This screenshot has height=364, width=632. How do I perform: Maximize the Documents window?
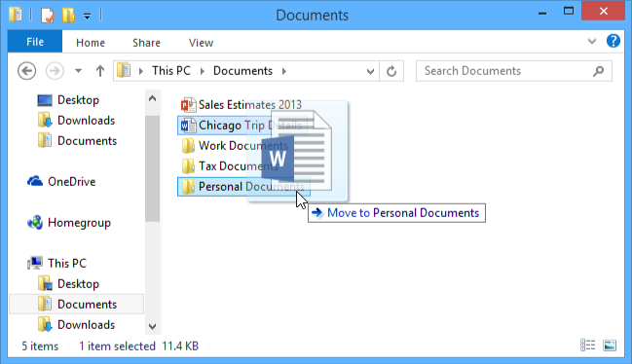point(569,12)
